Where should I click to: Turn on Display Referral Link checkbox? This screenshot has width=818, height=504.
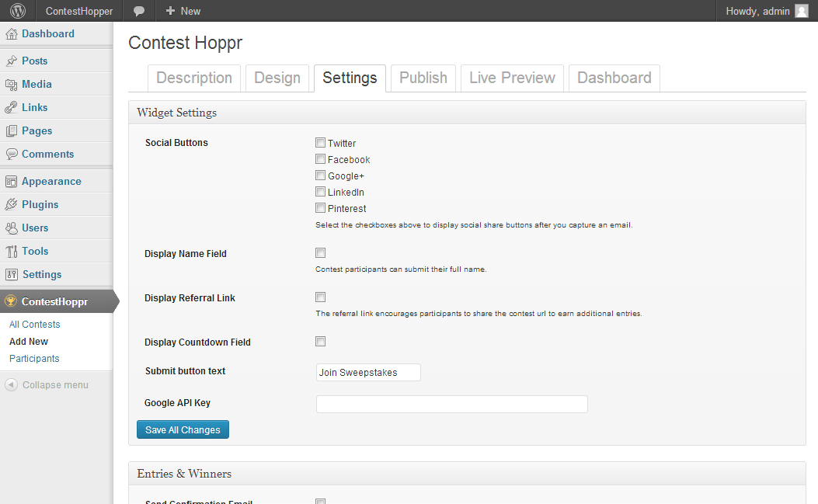coord(320,297)
